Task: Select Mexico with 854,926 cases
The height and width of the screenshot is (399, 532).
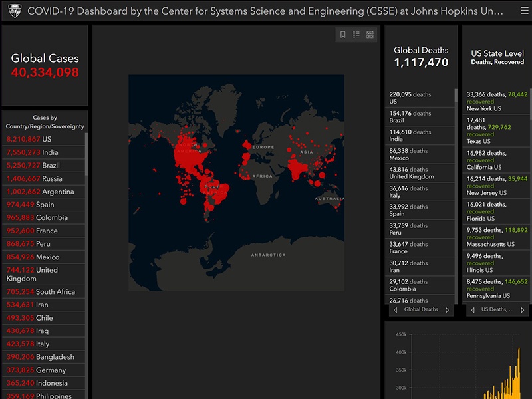Action: (x=43, y=257)
